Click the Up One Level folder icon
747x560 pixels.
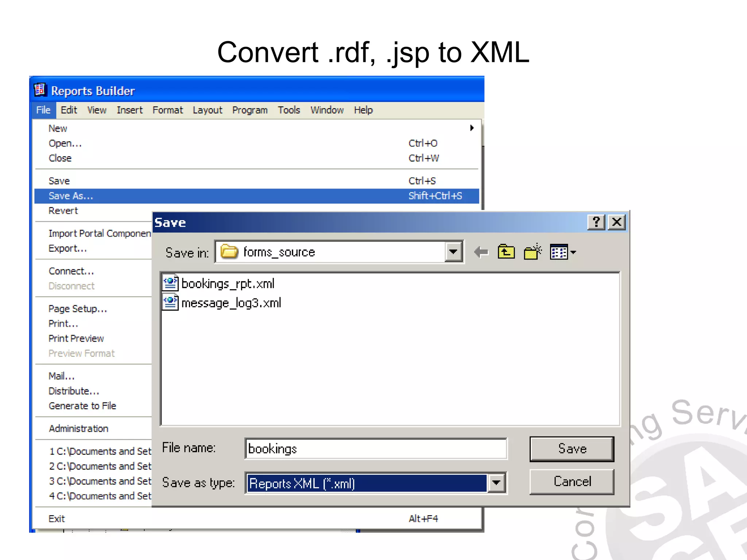click(506, 252)
